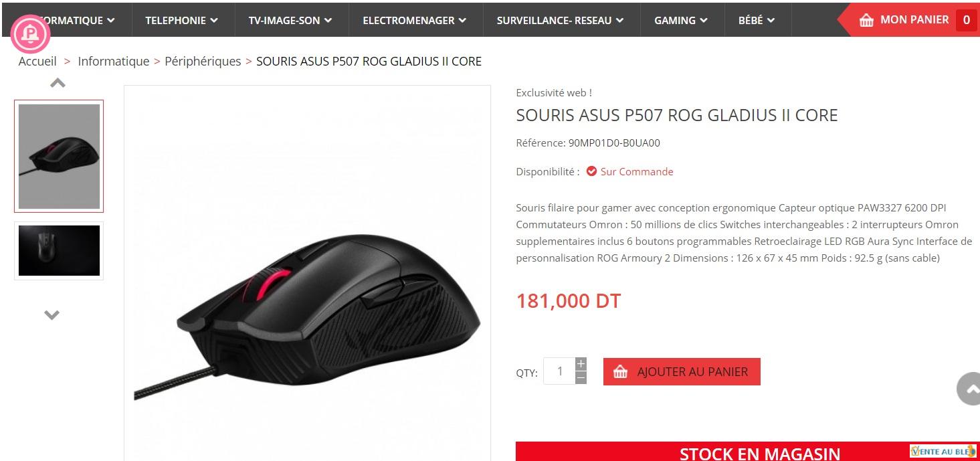Open the GAMING menu
This screenshot has width=980, height=461.
[681, 20]
